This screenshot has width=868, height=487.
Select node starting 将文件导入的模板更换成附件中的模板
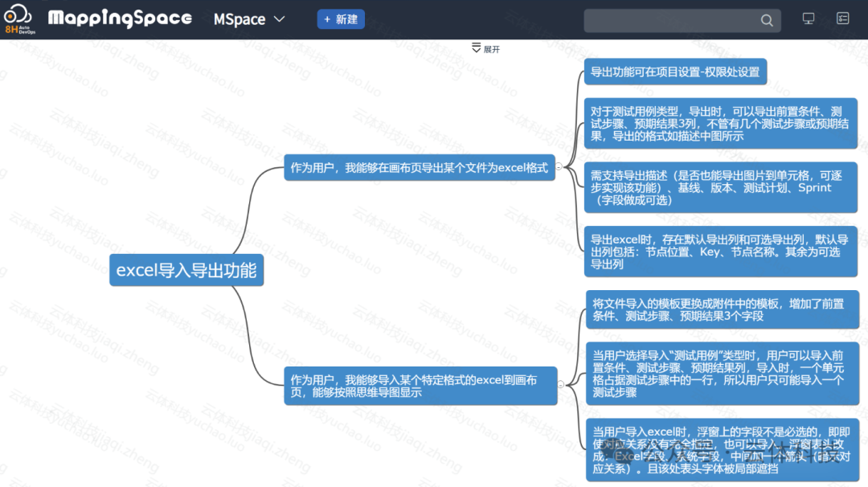[723, 309]
